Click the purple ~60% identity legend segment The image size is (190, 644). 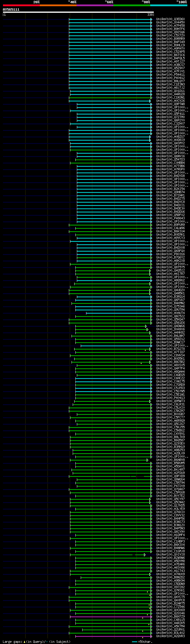[x=95, y=5]
